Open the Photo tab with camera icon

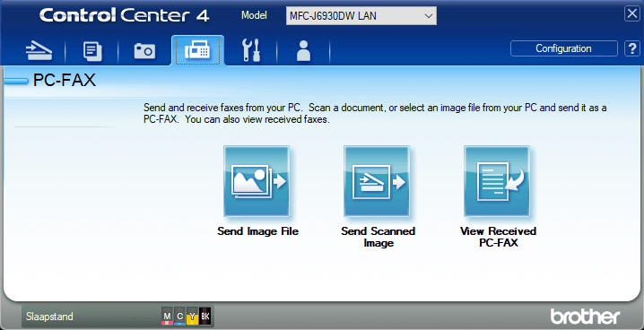pos(144,51)
